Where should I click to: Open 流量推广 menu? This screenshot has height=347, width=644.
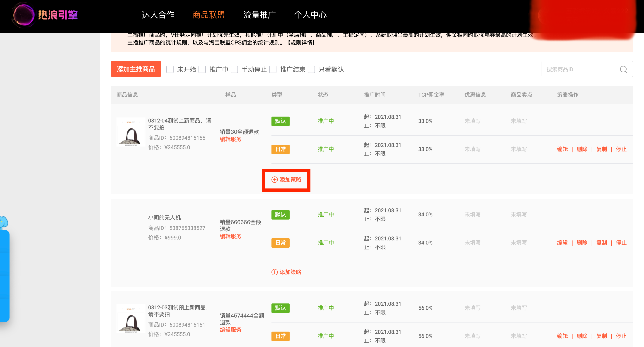(259, 15)
